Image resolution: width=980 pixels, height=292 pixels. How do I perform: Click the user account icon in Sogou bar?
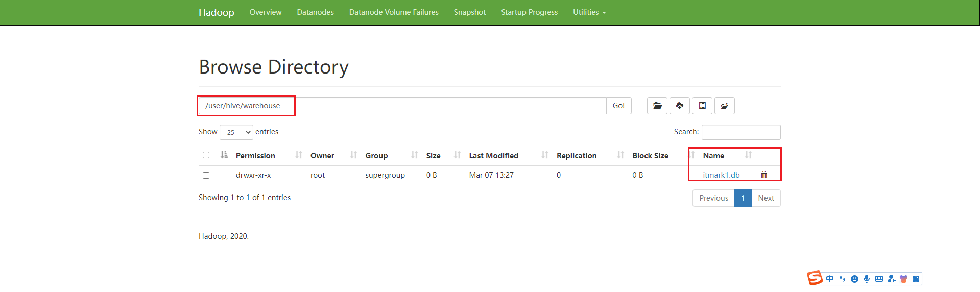pos(892,279)
